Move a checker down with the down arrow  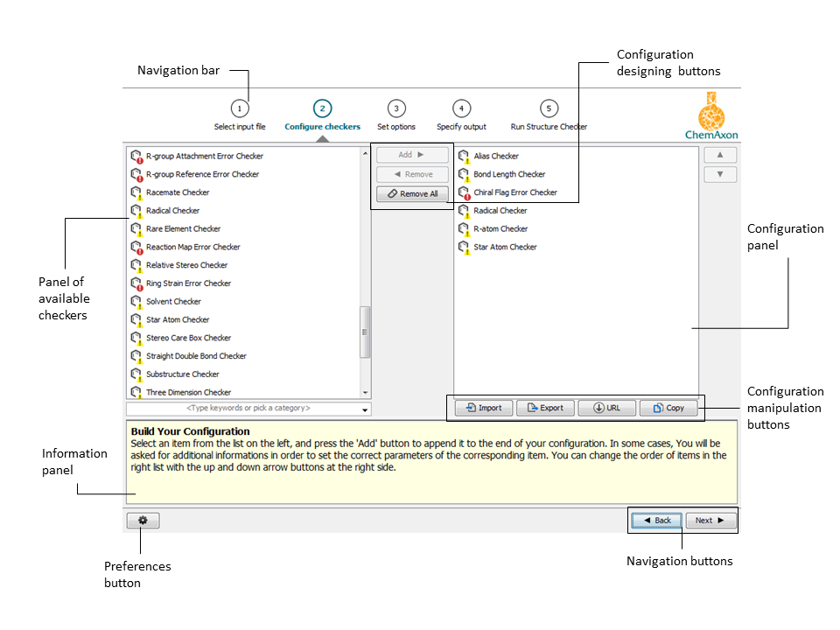pos(719,173)
